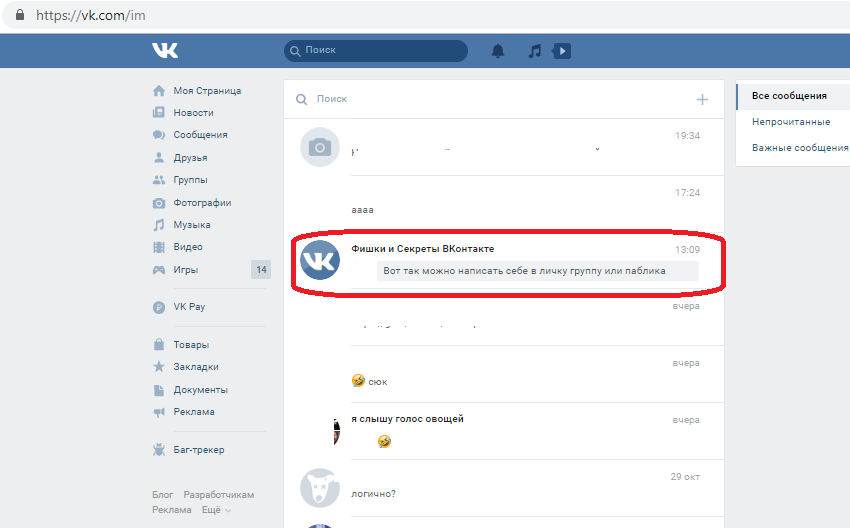The height and width of the screenshot is (528, 850).
Task: Select Непрочитанные filter
Action: [791, 121]
